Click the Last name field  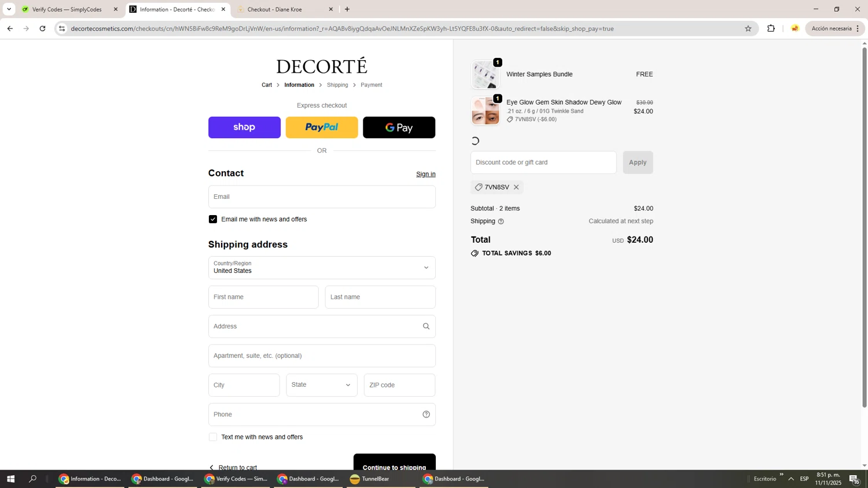coord(380,297)
